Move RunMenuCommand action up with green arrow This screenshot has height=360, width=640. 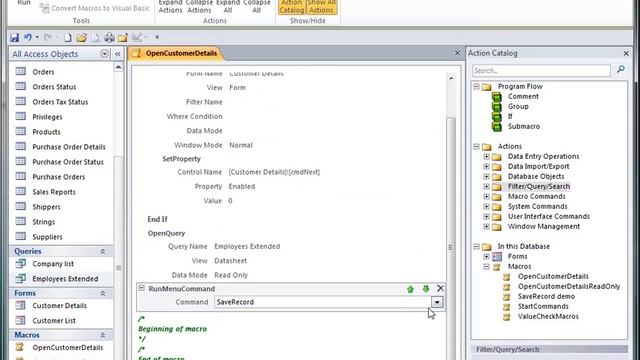[410, 289]
